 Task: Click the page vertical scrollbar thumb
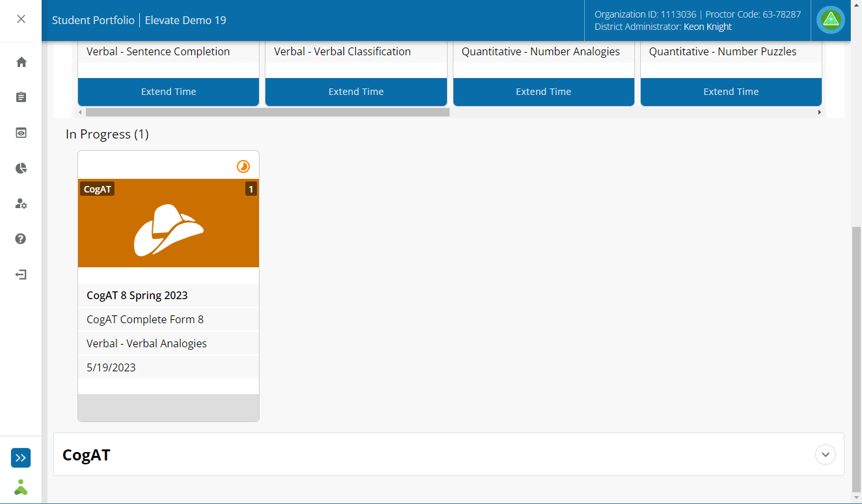click(856, 359)
